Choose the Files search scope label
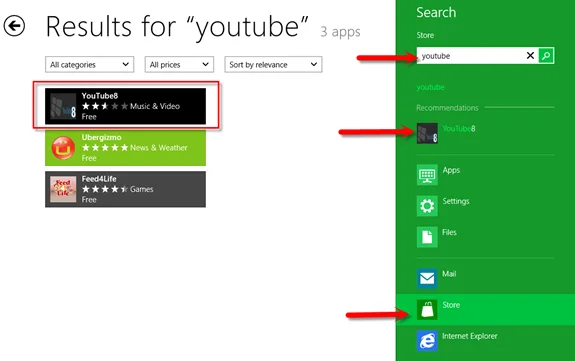575x361 pixels. point(449,232)
